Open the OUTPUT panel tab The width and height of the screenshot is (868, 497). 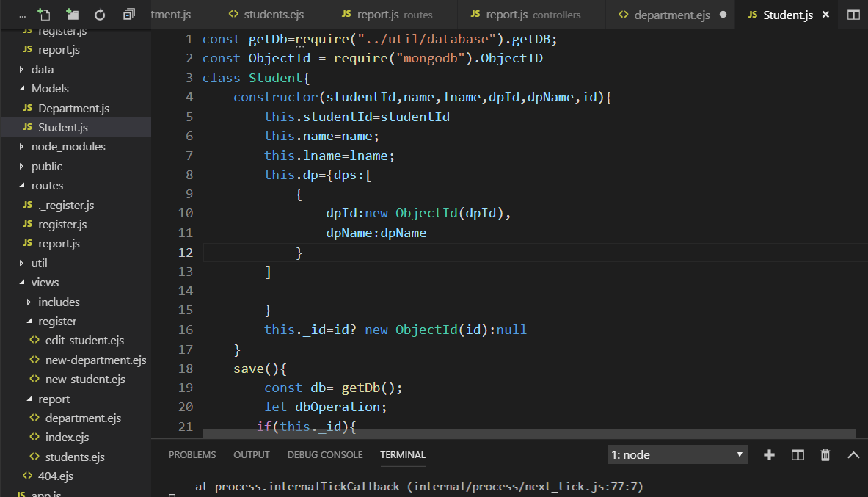click(252, 455)
